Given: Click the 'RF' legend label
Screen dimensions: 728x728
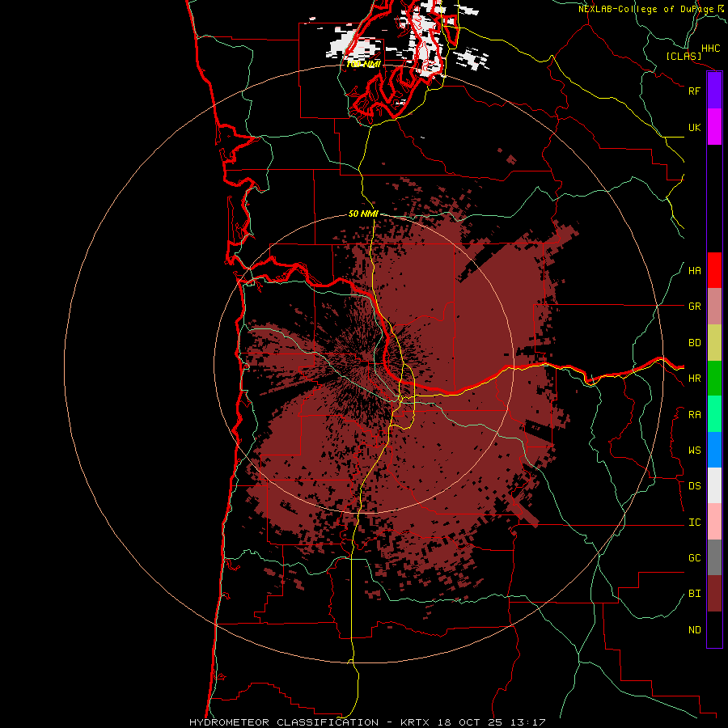Looking at the screenshot, I should coord(694,91).
